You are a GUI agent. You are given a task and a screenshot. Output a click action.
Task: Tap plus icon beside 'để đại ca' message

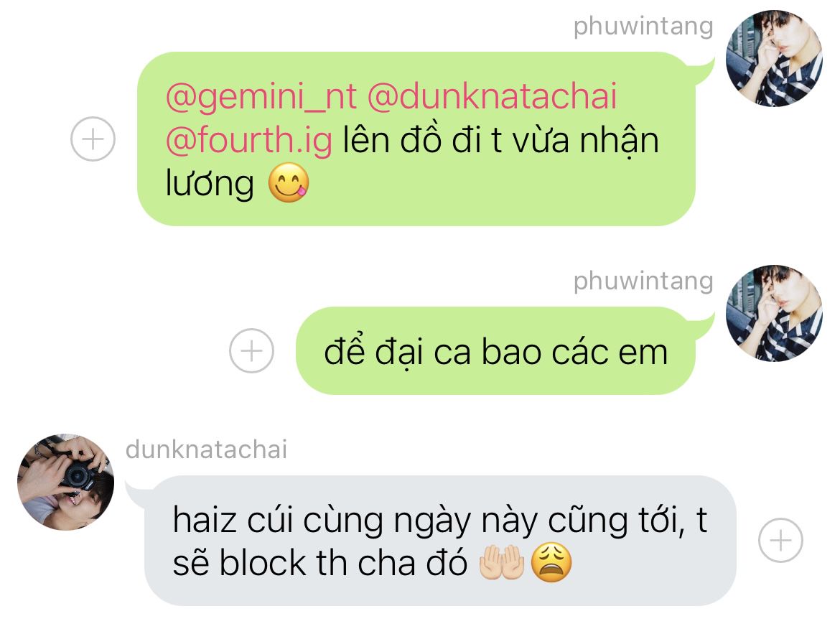tap(251, 351)
